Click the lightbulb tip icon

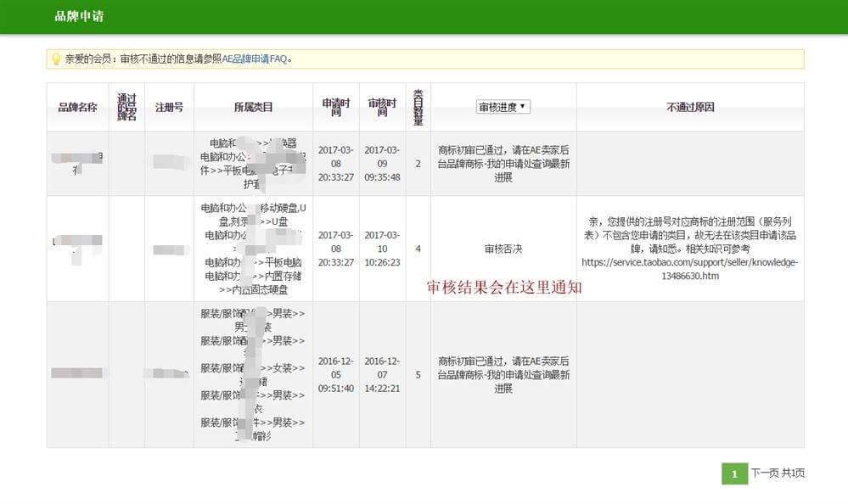point(56,59)
